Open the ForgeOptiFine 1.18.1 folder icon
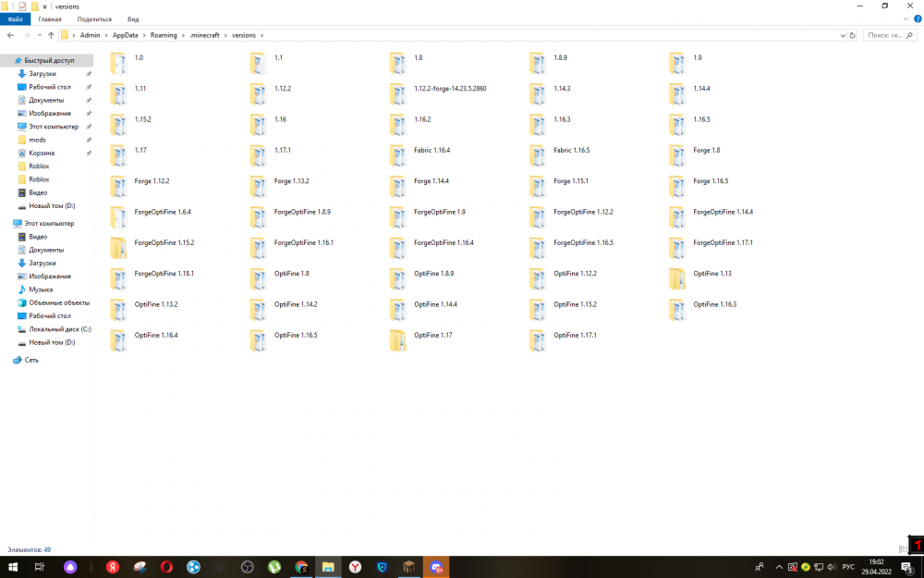 (x=118, y=279)
